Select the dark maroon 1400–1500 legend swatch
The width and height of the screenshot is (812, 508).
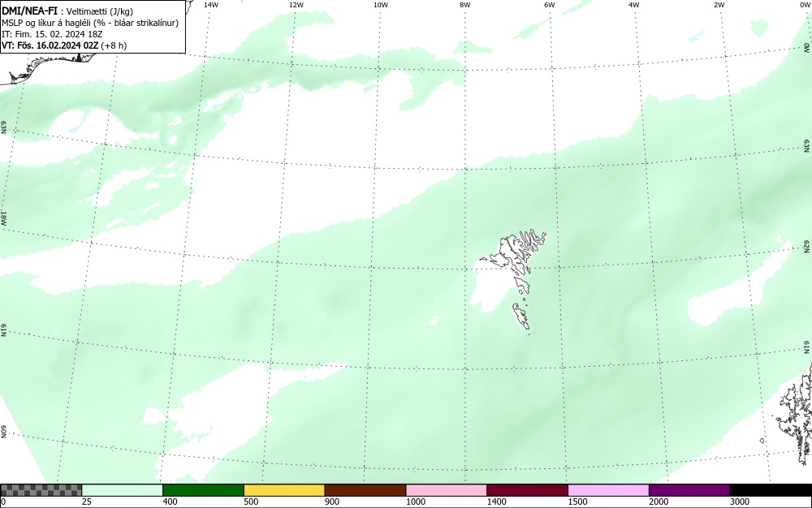(x=527, y=490)
